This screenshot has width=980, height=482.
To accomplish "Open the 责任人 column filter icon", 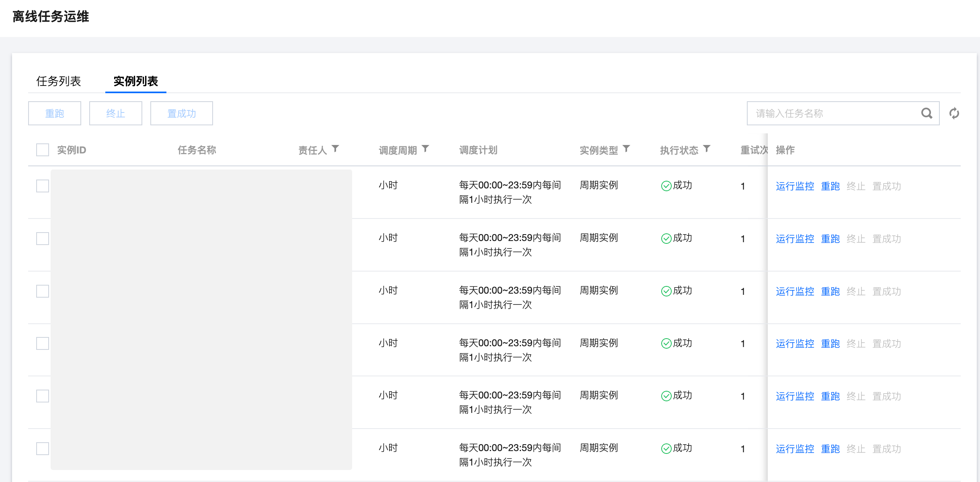I will (336, 149).
